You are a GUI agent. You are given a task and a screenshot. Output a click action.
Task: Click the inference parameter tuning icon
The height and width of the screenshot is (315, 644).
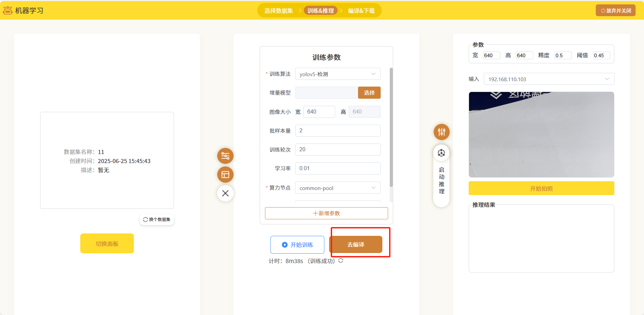pyautogui.click(x=441, y=132)
